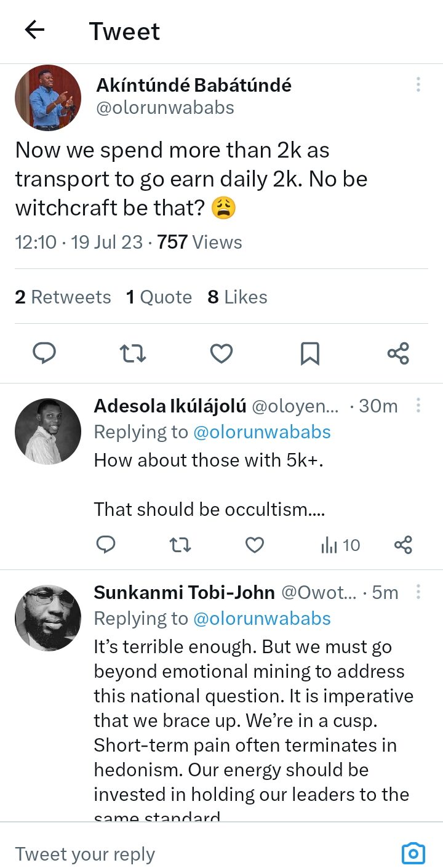The image size is (443, 868).
Task: Share Adesola Ikúlájolú's reply
Action: tap(403, 545)
